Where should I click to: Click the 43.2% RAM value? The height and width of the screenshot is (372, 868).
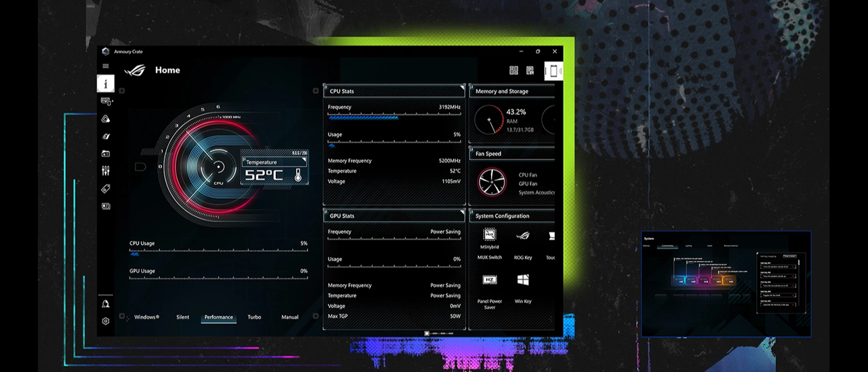point(516,112)
